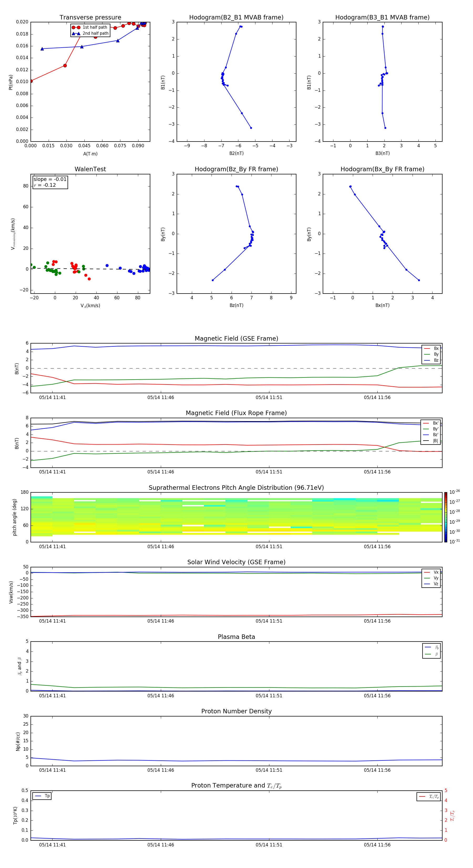Screen dimensions: 473x868
Task: Click the 'pitch angle (deg)' axis label
Action: click(14, 517)
